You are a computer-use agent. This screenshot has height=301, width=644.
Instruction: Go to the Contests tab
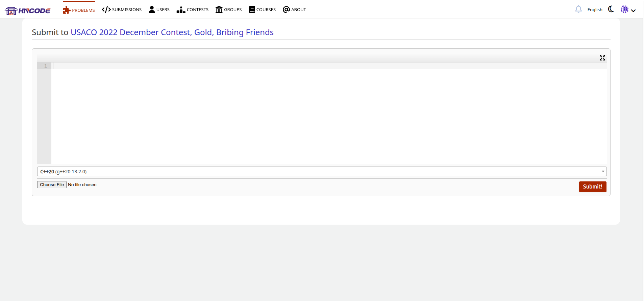tap(192, 9)
